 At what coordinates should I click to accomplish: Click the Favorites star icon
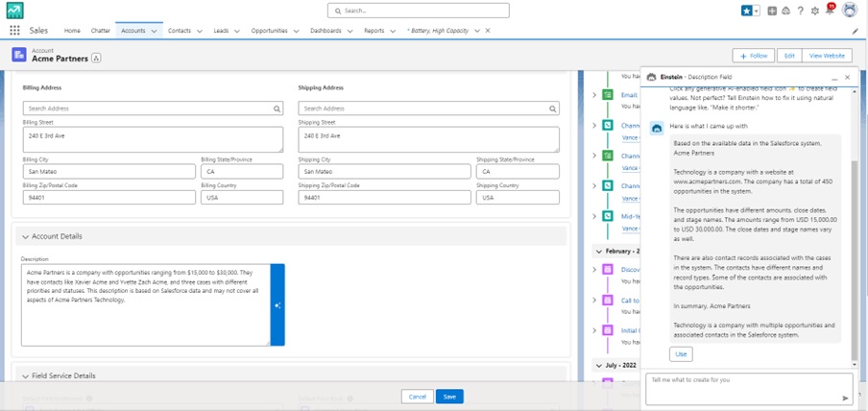coord(747,11)
